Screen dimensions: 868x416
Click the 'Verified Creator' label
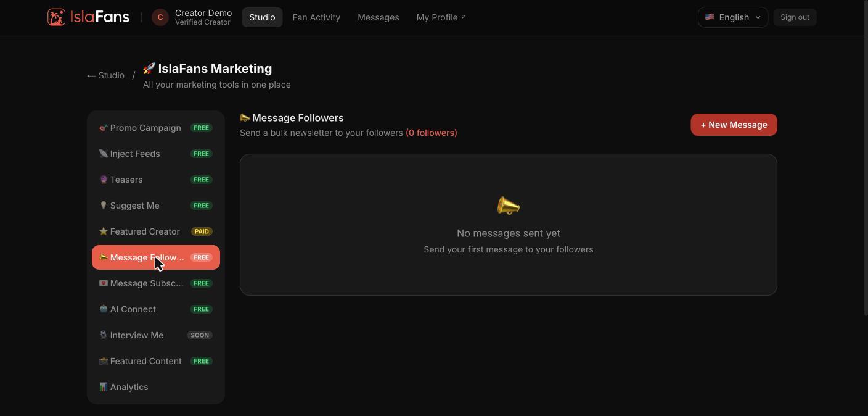click(x=203, y=22)
